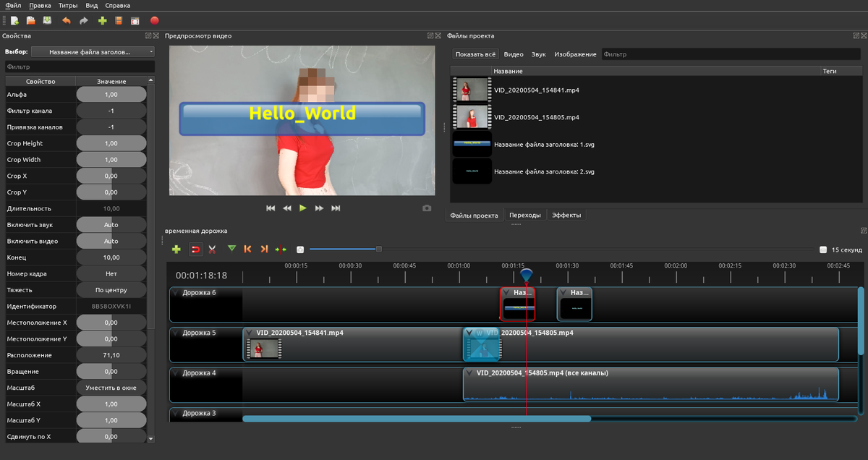
Task: Open the Титры menu
Action: [68, 5]
